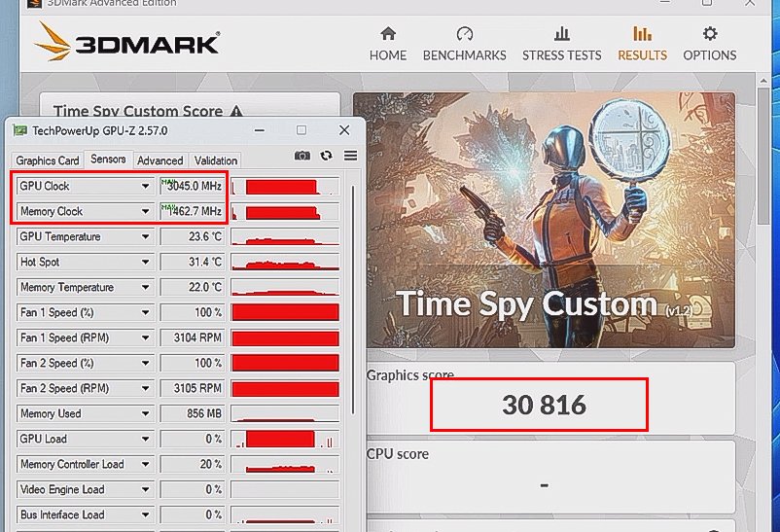Close the GPU-Z window
This screenshot has width=780, height=532.
click(344, 130)
